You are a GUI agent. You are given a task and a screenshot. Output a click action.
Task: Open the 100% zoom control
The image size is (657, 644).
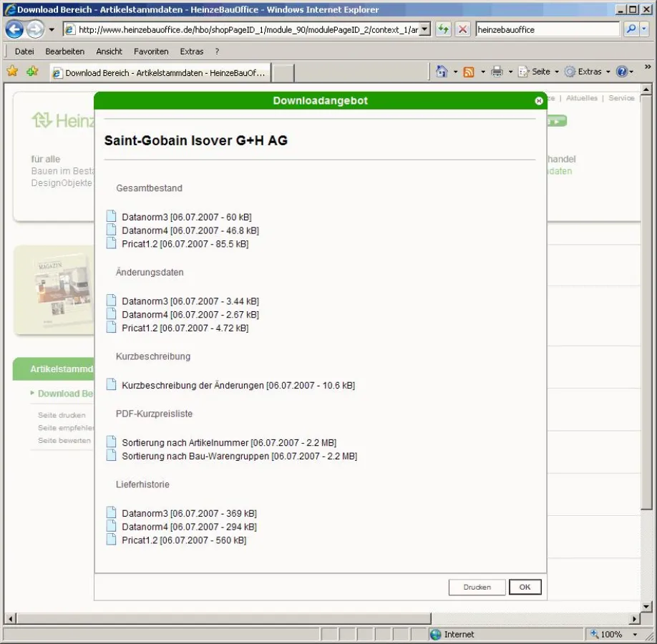click(x=614, y=634)
